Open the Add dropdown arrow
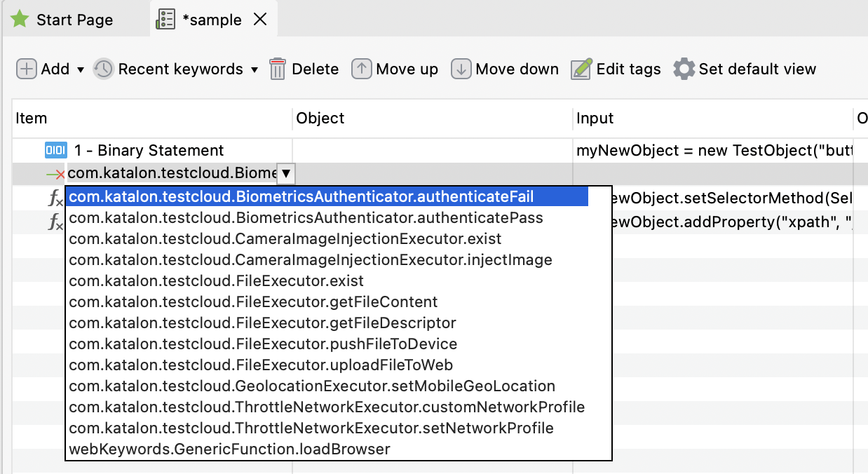 pyautogui.click(x=79, y=69)
